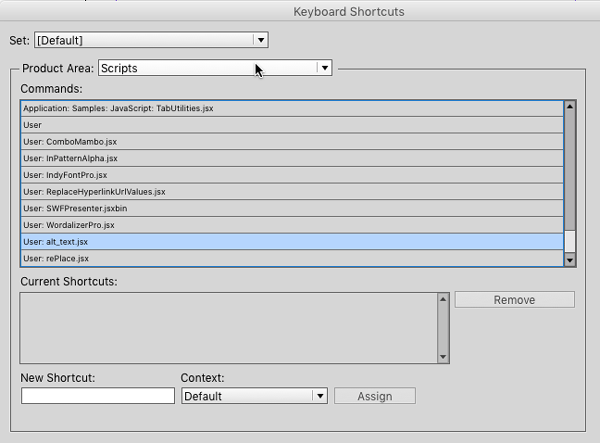Click the New Shortcut input field
This screenshot has height=443, width=600.
(98, 396)
